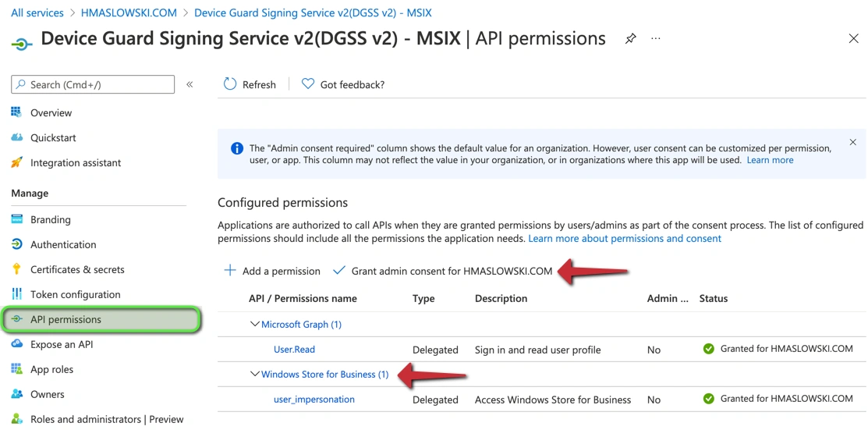Collapse the Windows Store for Business group

[254, 374]
